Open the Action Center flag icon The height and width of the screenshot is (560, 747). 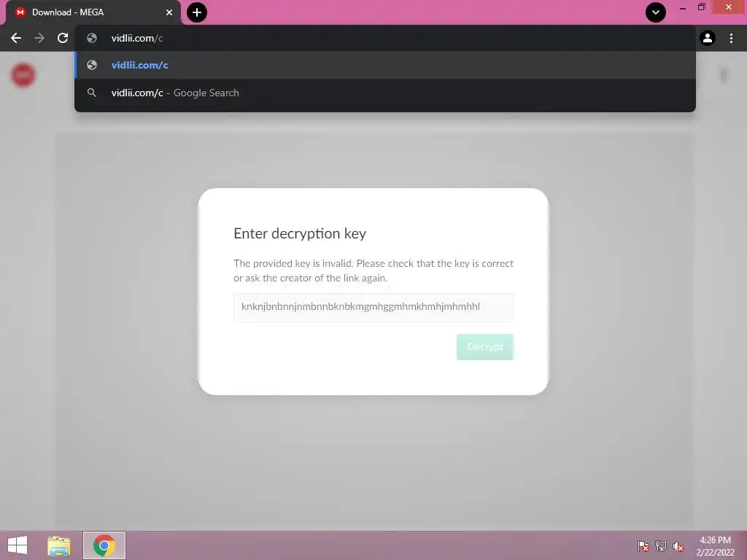643,545
